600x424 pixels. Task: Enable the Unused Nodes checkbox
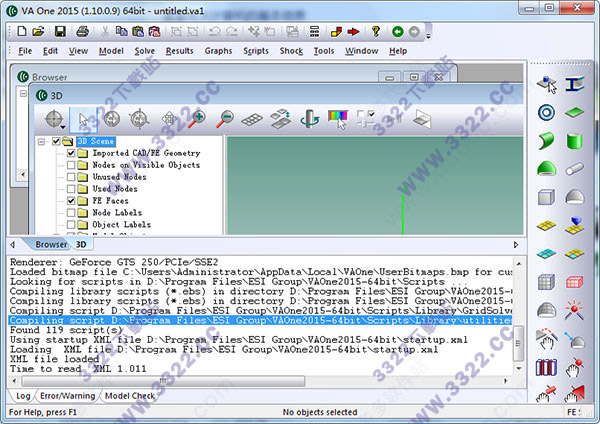[71, 177]
